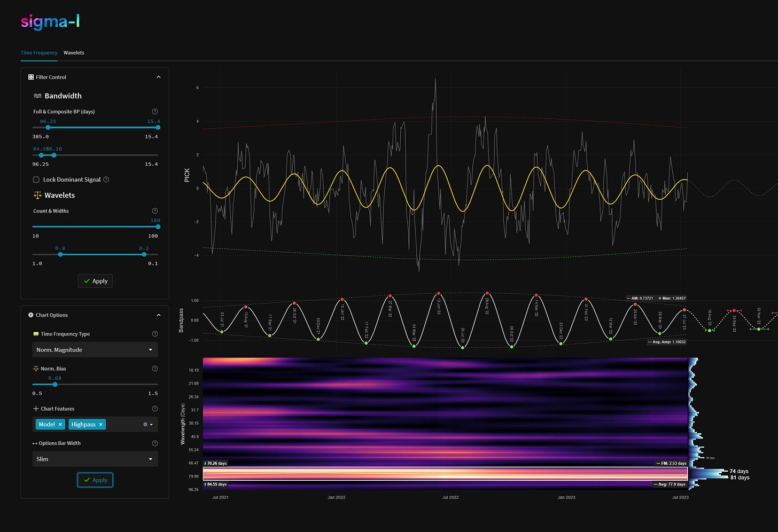Click the Chart Options gear icon
This screenshot has height=532, width=778.
pyautogui.click(x=31, y=315)
